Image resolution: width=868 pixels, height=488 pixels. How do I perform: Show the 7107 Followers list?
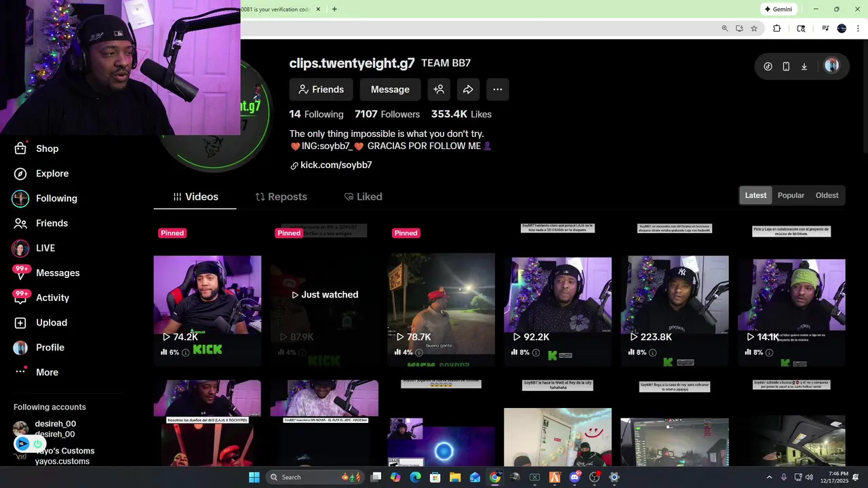387,115
